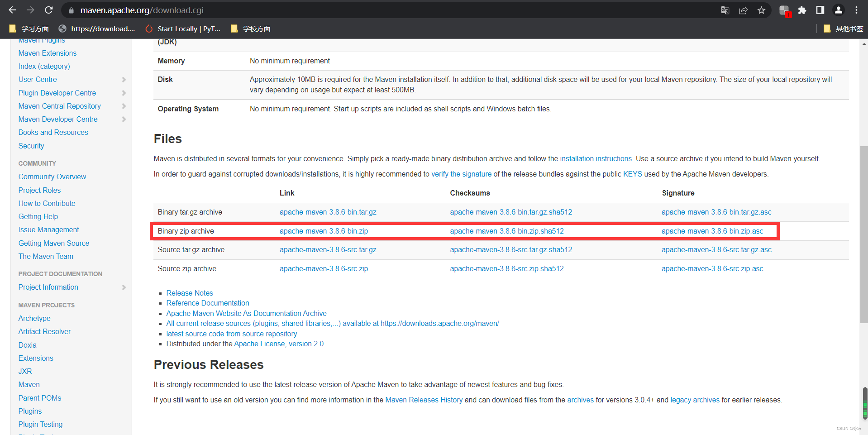
Task: Open the translate page icon
Action: (x=725, y=10)
